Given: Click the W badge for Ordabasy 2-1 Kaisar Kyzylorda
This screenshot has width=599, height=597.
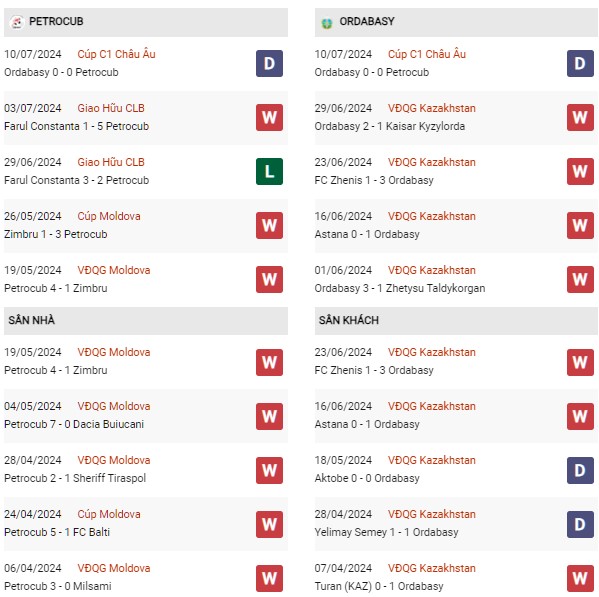Looking at the screenshot, I should 580,117.
